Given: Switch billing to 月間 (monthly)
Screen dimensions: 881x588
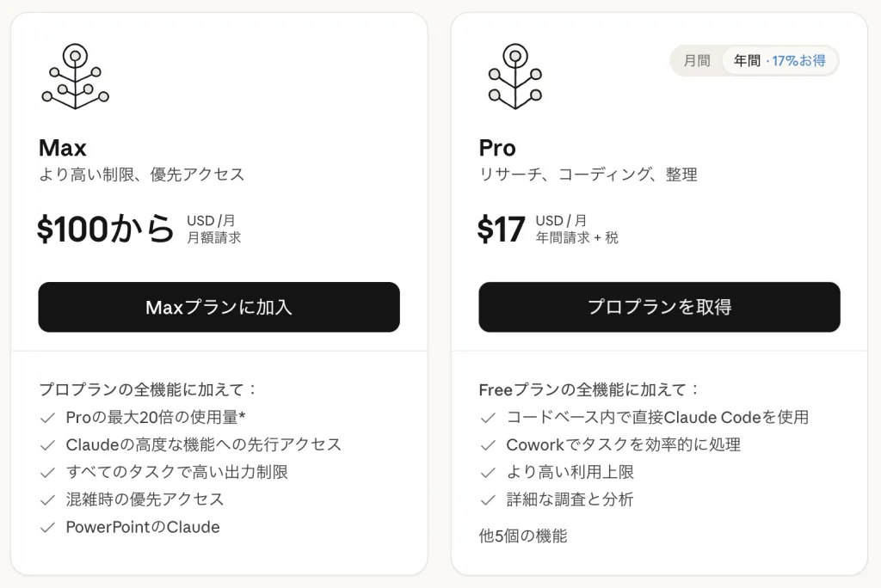Looking at the screenshot, I should click(697, 61).
